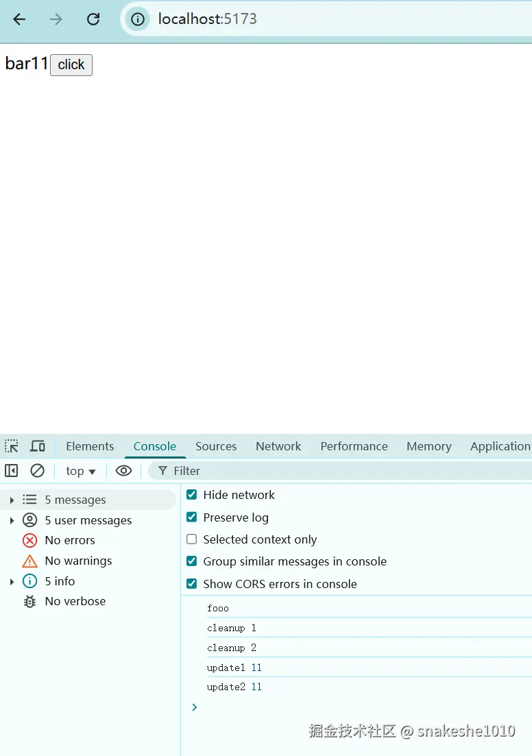This screenshot has height=756, width=532.
Task: Toggle the Preserve log checkbox
Action: pyautogui.click(x=191, y=517)
